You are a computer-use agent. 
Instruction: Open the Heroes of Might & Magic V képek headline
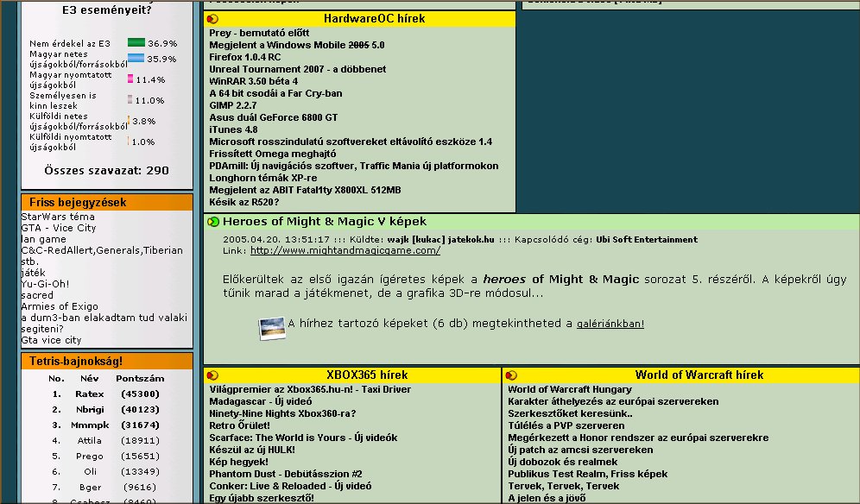point(324,222)
